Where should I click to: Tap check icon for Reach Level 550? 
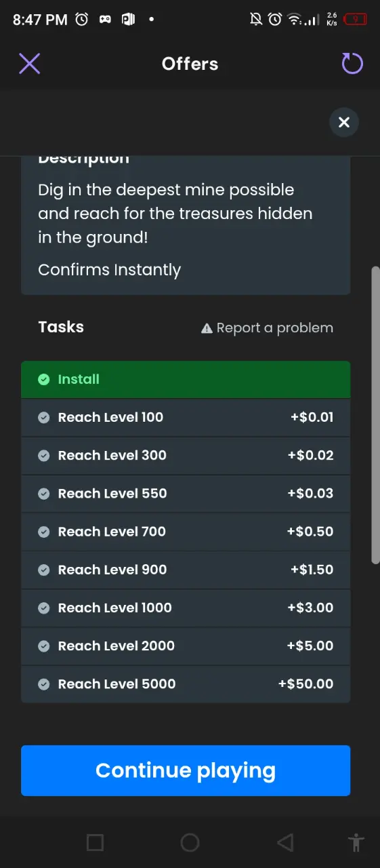tap(44, 494)
